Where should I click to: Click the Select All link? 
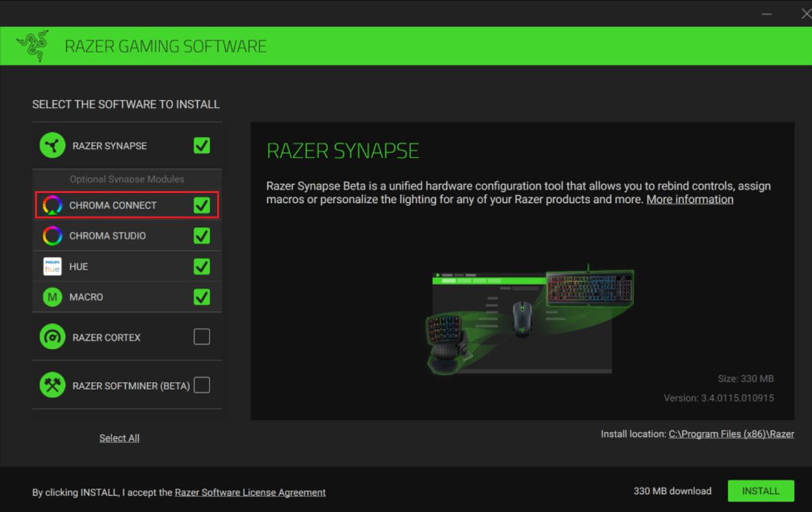[x=119, y=438]
